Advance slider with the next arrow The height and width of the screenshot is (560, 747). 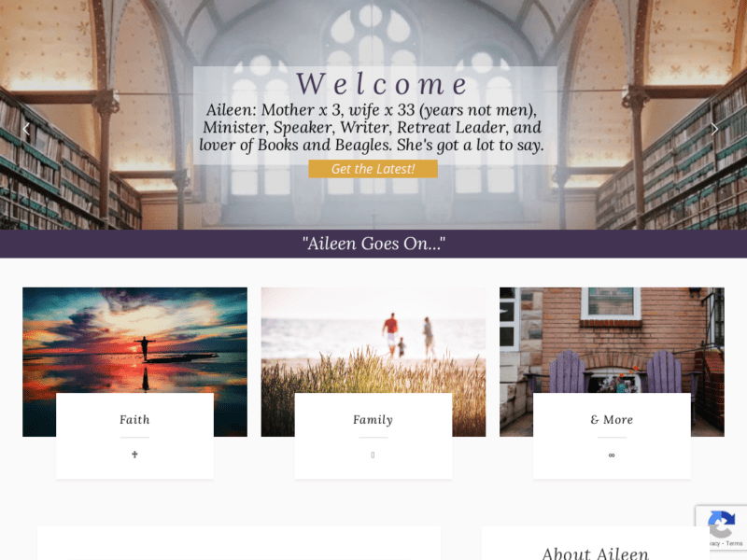[x=714, y=129]
